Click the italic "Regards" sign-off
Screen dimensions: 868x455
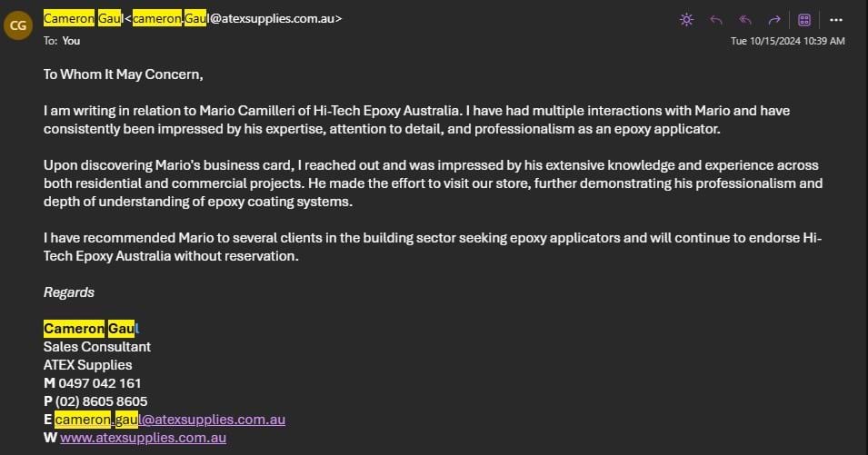(69, 292)
